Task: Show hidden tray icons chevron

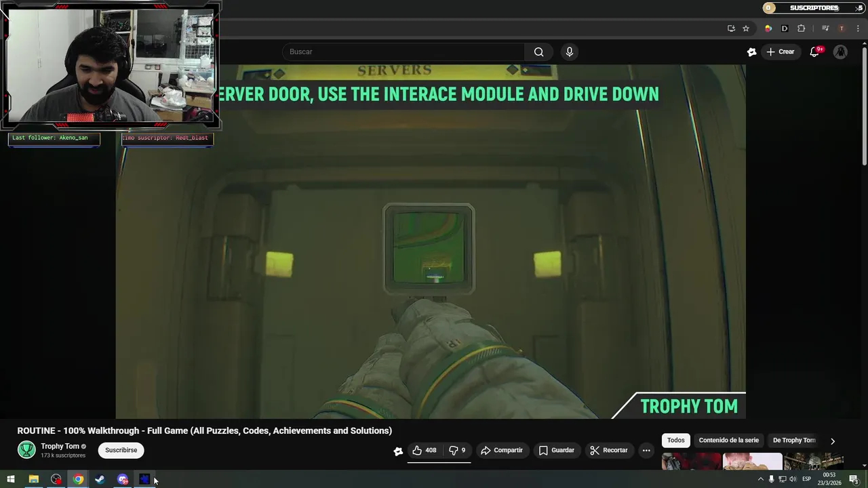Action: [760, 479]
